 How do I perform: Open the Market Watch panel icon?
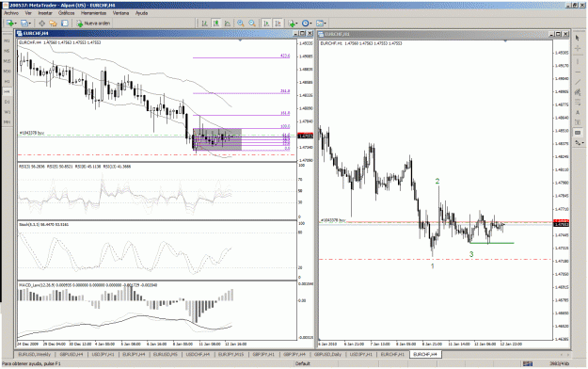click(42, 24)
